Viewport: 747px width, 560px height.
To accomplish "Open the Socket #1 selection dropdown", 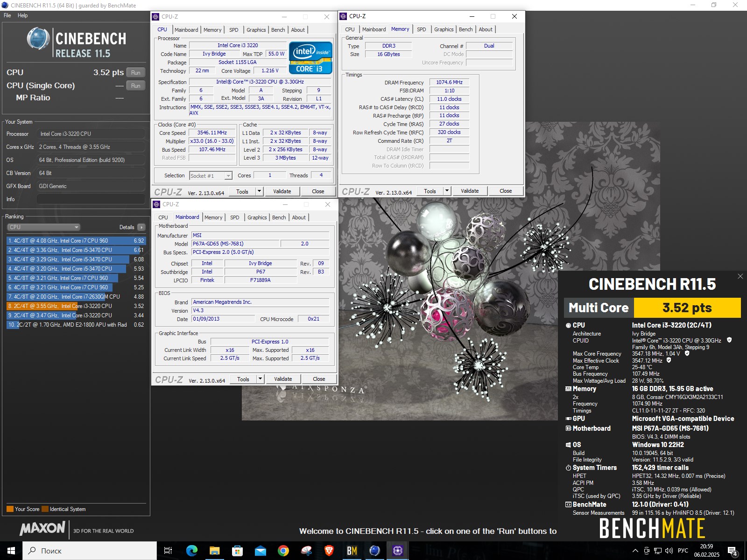I will [211, 176].
